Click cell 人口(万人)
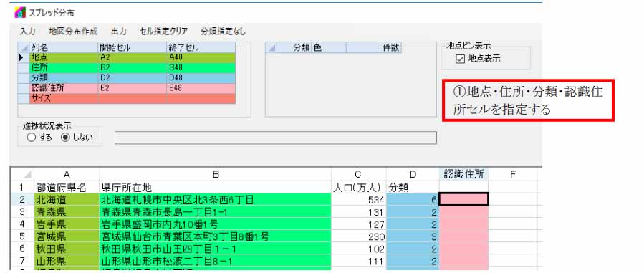 pos(359,188)
